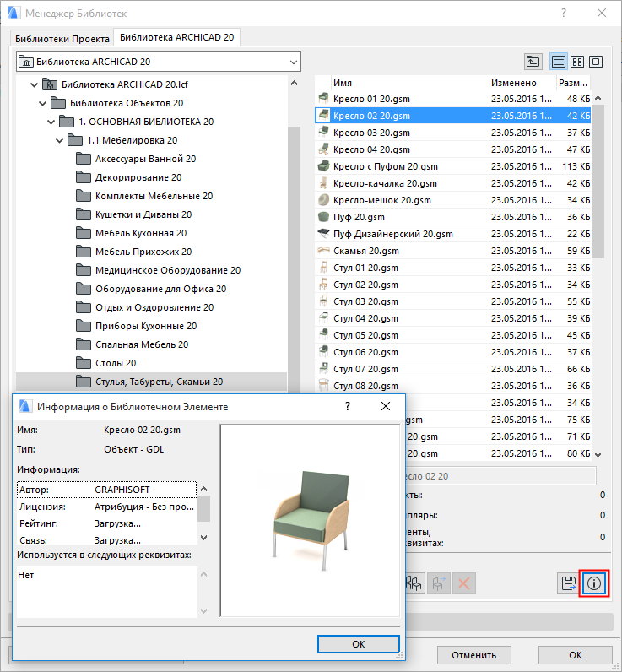This screenshot has width=622, height=672.
Task: Select file Пуф 20.gsm
Action: click(x=453, y=217)
